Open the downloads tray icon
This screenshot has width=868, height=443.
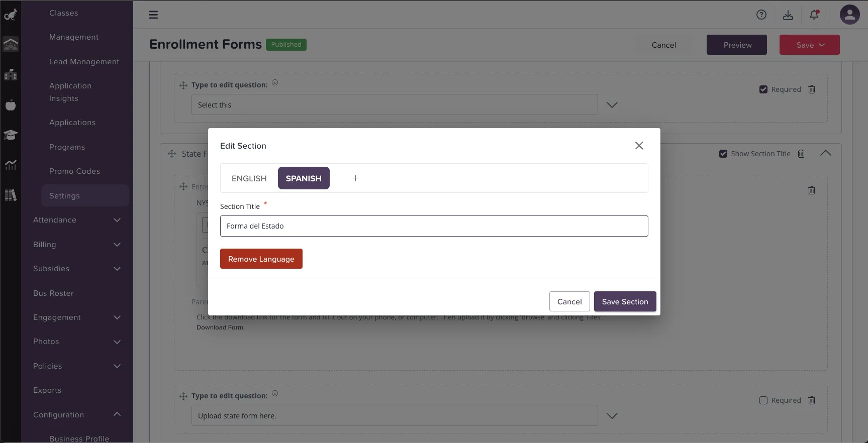[788, 15]
